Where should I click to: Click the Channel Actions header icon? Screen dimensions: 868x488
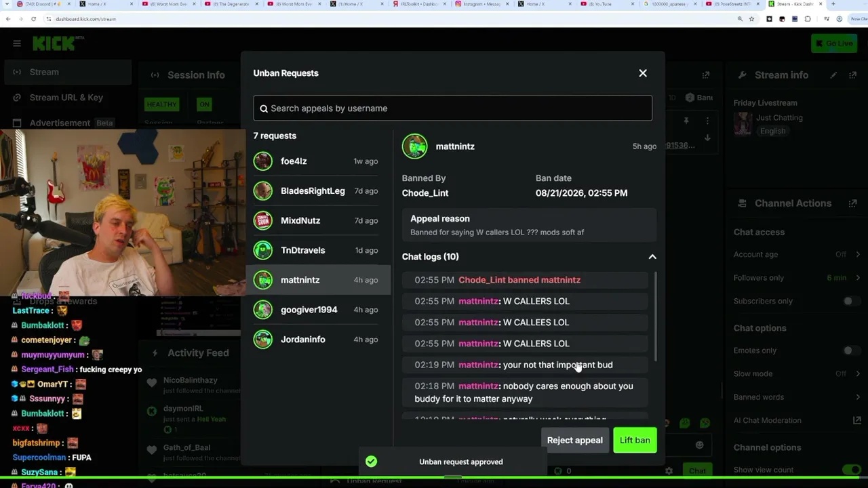pyautogui.click(x=742, y=203)
